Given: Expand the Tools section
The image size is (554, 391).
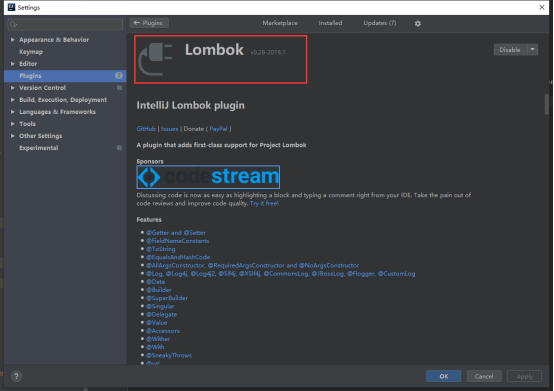Looking at the screenshot, I should (x=13, y=124).
